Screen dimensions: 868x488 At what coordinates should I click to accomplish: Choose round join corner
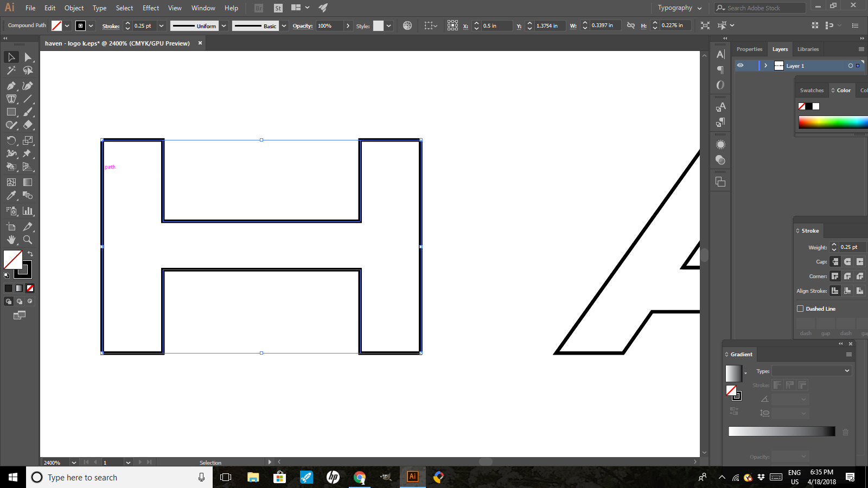(847, 276)
